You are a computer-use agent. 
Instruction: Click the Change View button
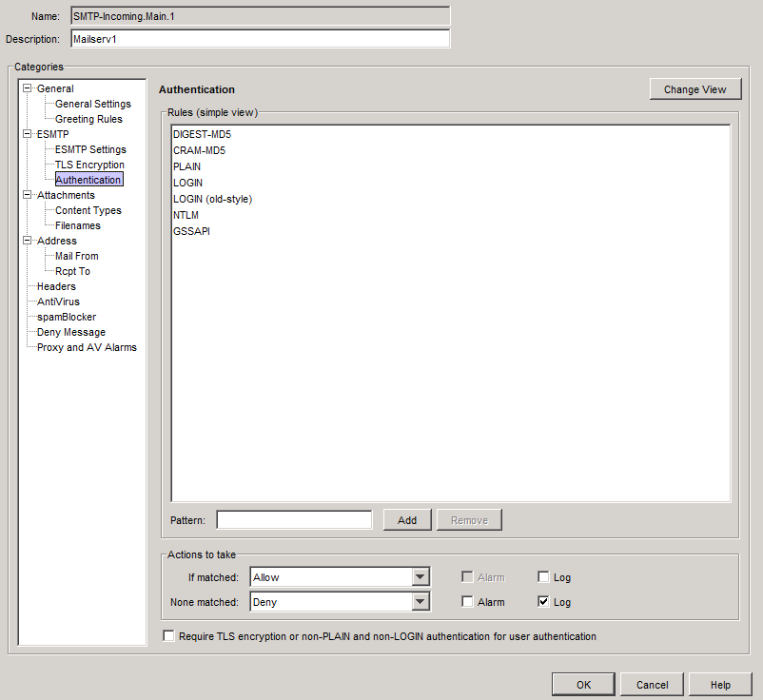(x=695, y=88)
